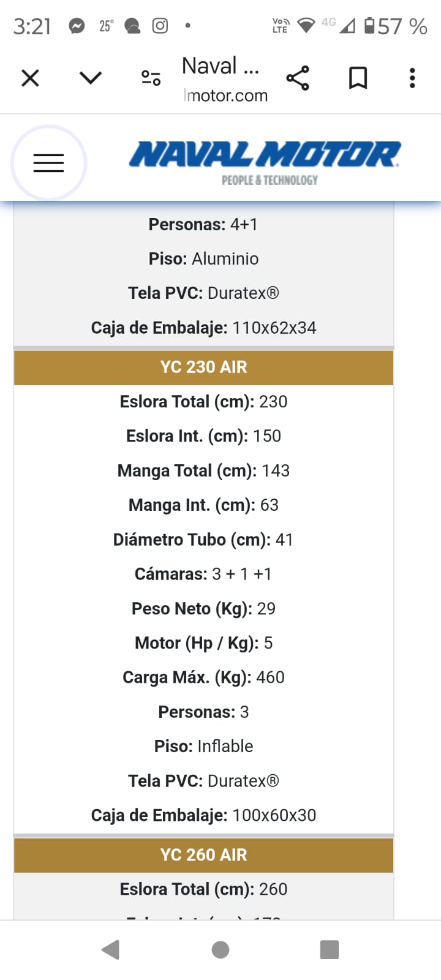
Task: Open site settings tune icon
Action: [151, 78]
